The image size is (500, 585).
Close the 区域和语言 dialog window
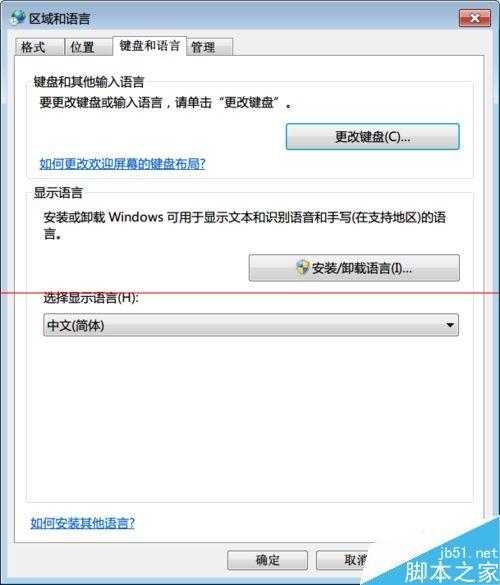[475, 18]
